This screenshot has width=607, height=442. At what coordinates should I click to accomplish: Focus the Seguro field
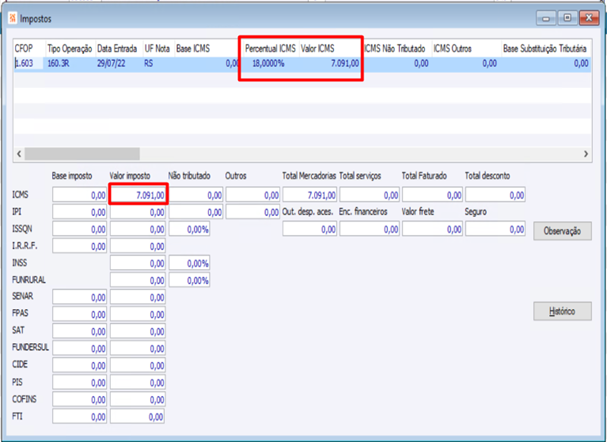[495, 229]
